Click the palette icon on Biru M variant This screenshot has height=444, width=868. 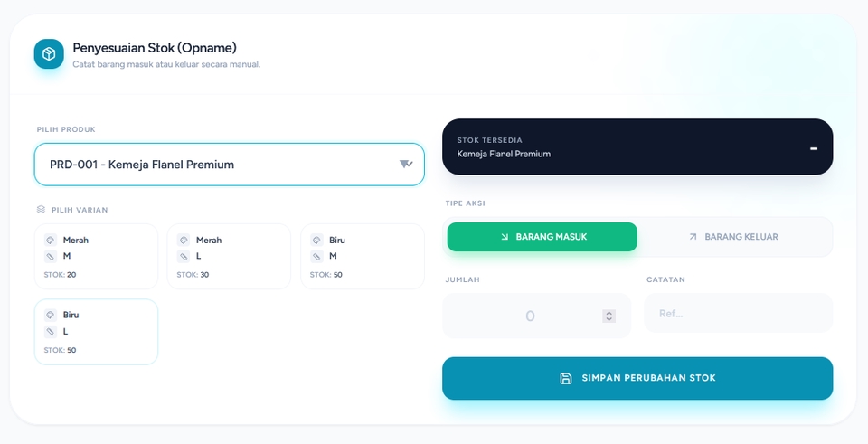[316, 241]
